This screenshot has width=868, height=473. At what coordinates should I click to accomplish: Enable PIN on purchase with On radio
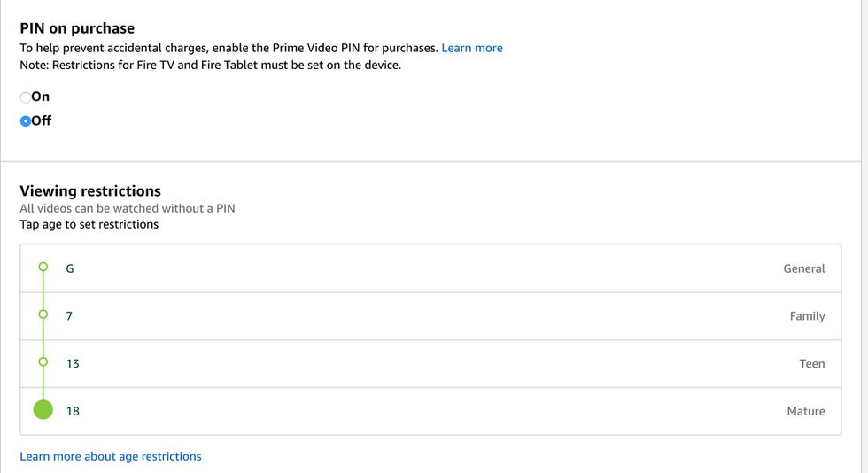26,97
